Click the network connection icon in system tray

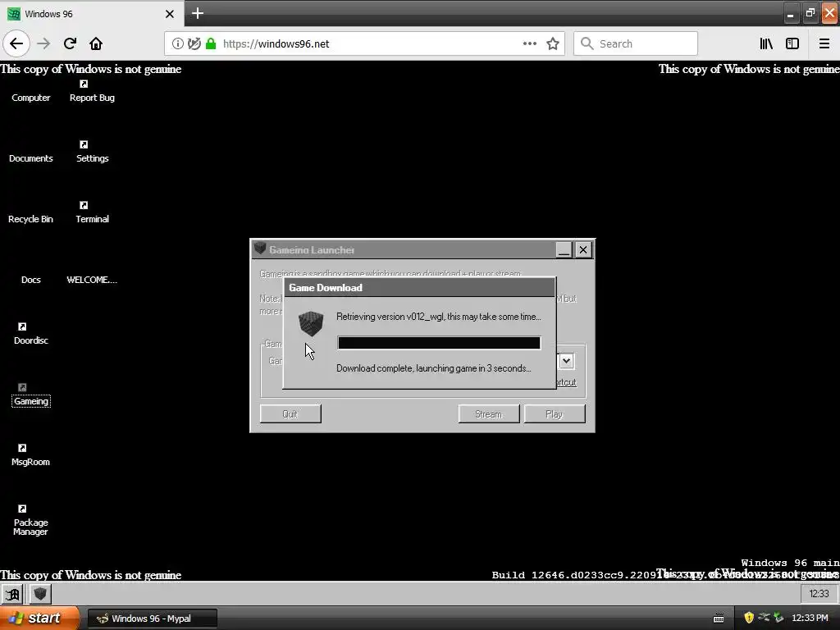[x=764, y=618]
